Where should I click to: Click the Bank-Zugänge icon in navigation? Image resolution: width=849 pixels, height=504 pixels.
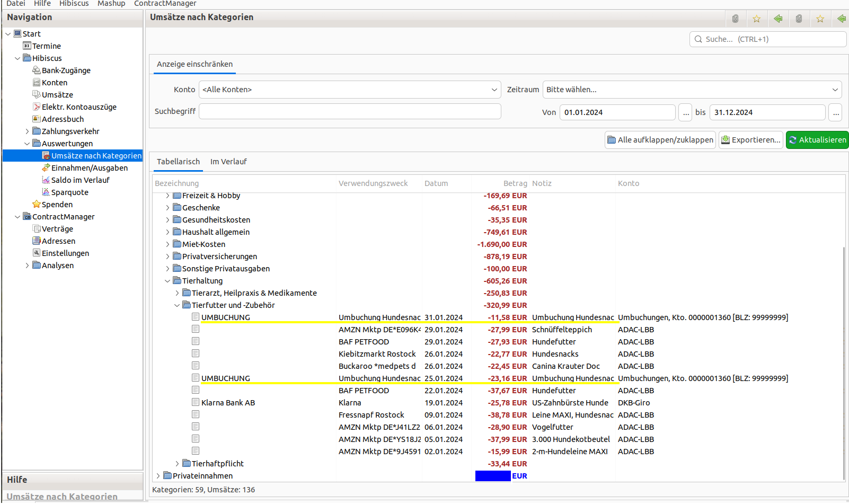click(x=37, y=70)
